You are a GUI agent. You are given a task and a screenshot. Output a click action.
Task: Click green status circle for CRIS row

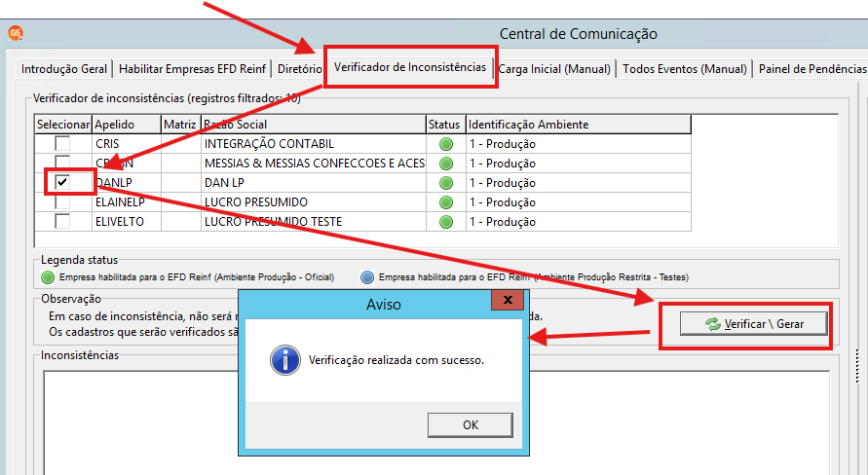tap(445, 144)
